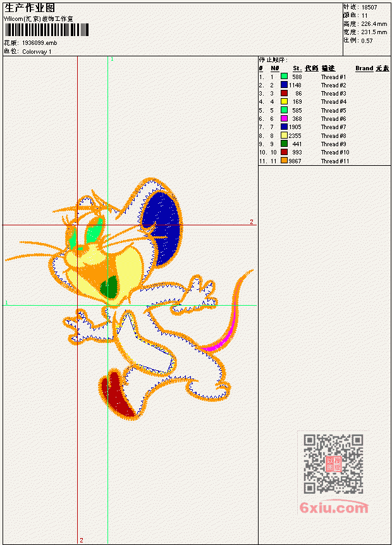
Task: Click stitch count 9867 for Thread #11
Action: [x=295, y=161]
